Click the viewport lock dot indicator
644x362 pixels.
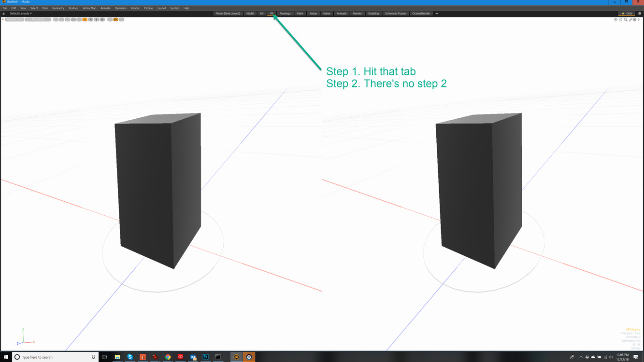tap(2, 19)
